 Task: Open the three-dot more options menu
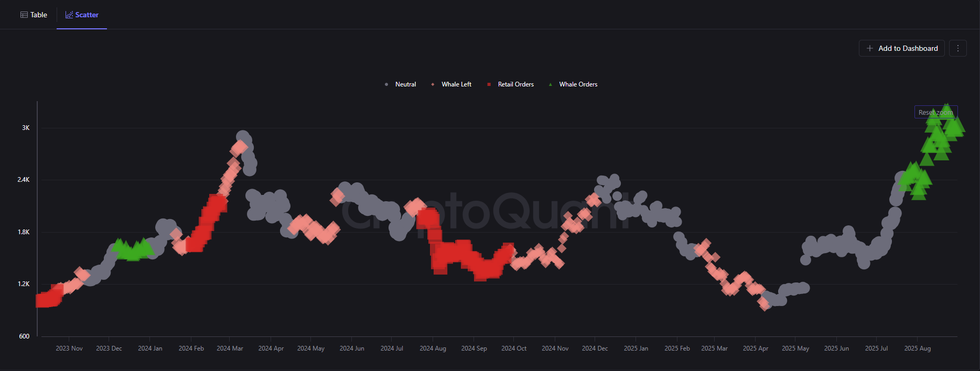[958, 48]
